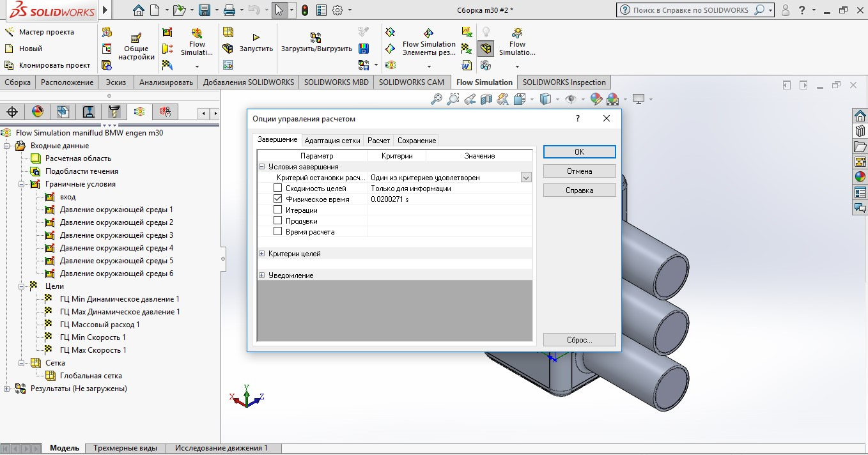Open Design Library in right task pane

[x=860, y=131]
